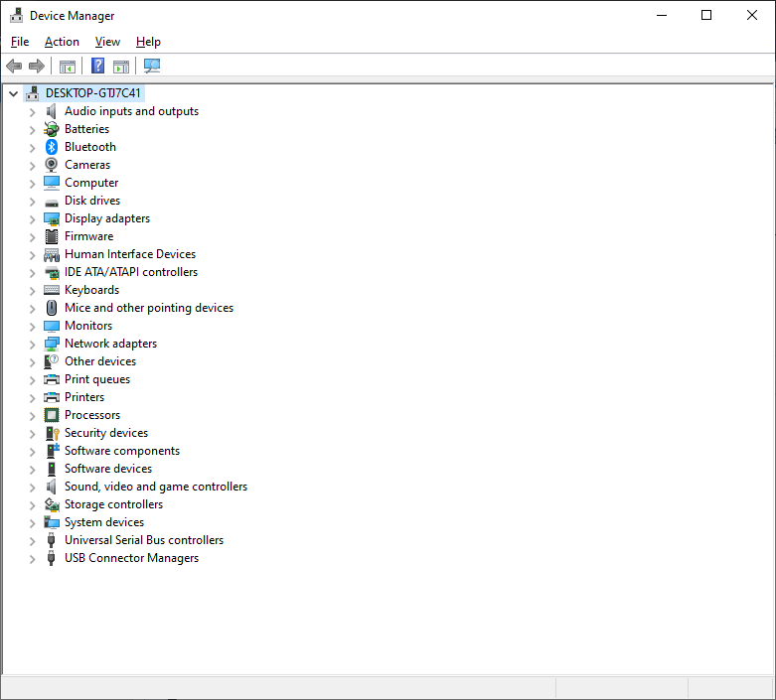Select Universal Serial Bus controllers label

144,540
